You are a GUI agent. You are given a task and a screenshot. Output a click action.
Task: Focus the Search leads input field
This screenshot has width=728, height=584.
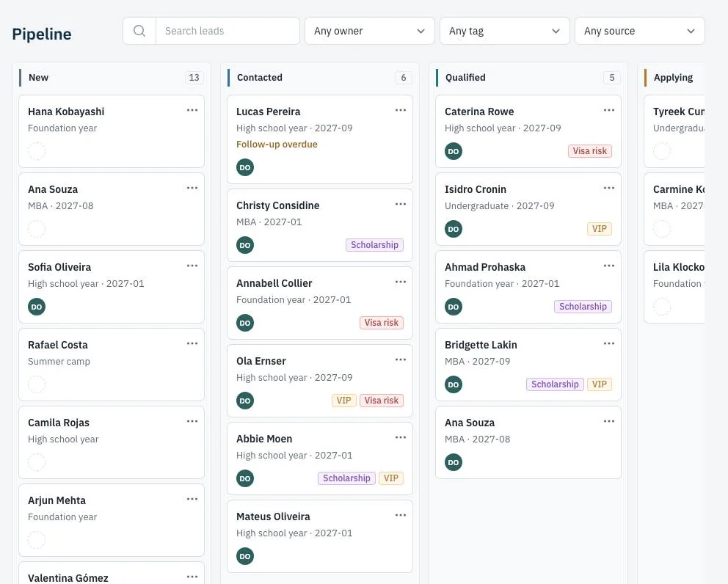coord(227,31)
